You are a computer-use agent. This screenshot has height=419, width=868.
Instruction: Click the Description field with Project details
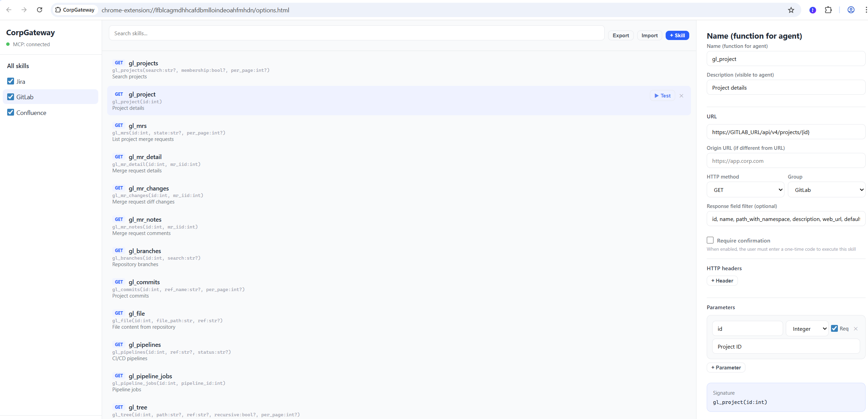(x=786, y=88)
